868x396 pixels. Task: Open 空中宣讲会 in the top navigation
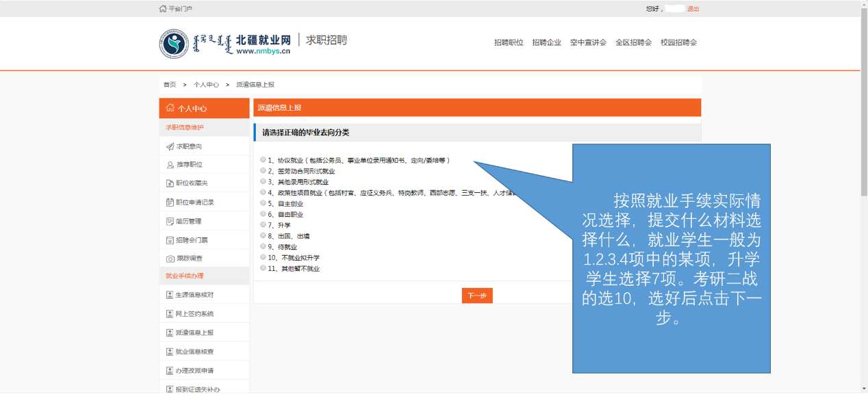(588, 42)
